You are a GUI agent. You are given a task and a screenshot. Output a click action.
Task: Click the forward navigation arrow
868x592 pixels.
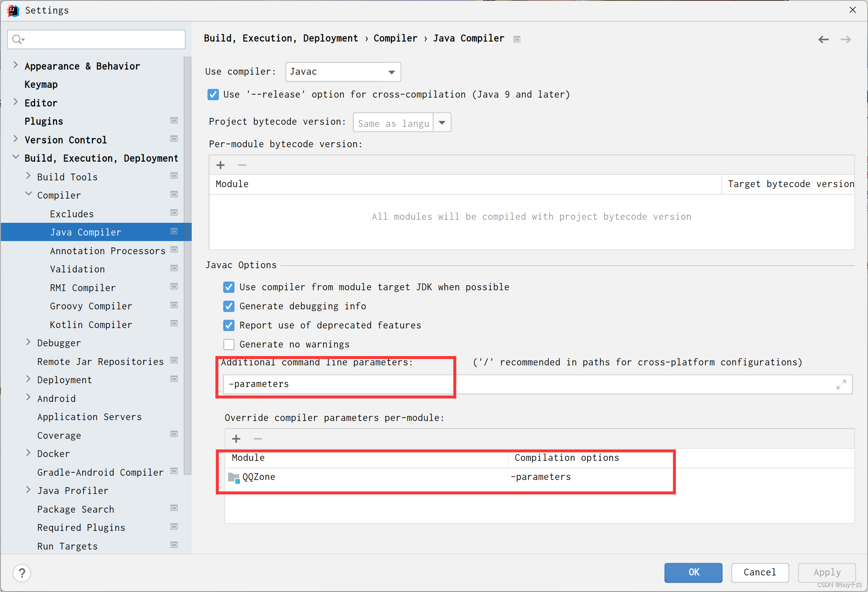pos(846,39)
